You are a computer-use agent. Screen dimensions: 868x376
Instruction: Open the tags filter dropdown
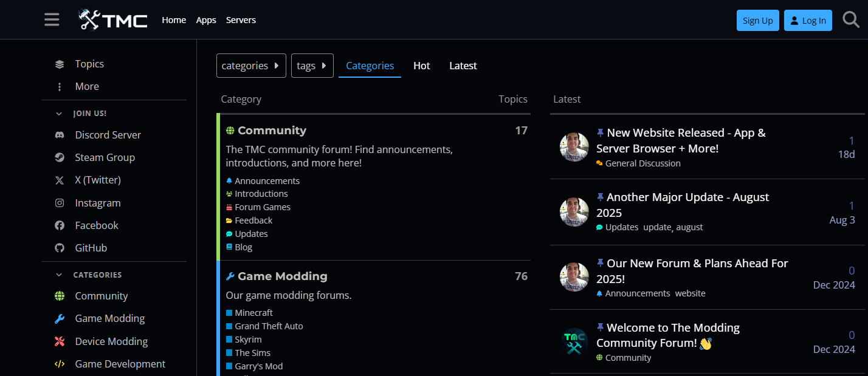(x=312, y=66)
